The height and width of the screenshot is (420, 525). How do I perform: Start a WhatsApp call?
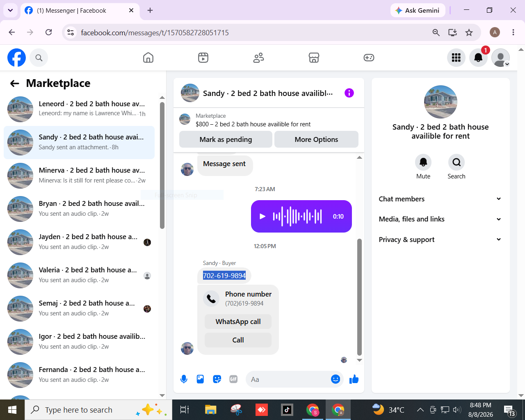[x=238, y=322]
